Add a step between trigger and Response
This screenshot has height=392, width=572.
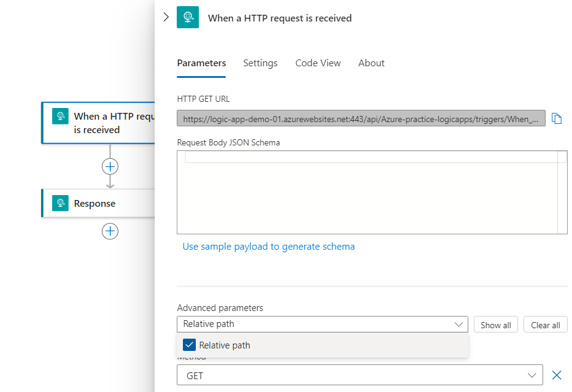point(110,166)
